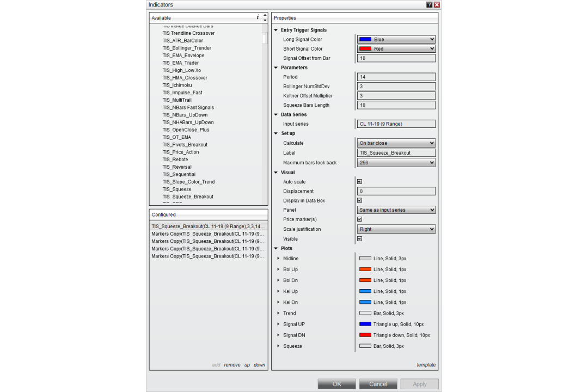588x392 pixels.
Task: Click the help question mark icon
Action: point(430,5)
